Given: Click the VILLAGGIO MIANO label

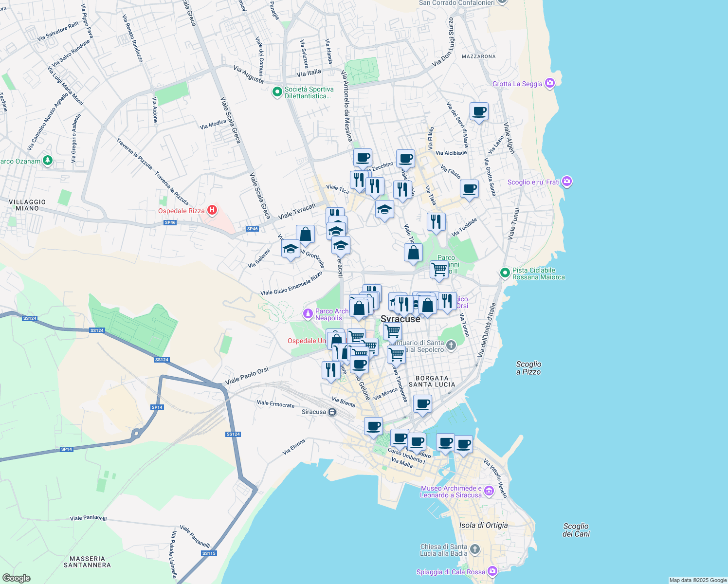Looking at the screenshot, I should 27,205.
